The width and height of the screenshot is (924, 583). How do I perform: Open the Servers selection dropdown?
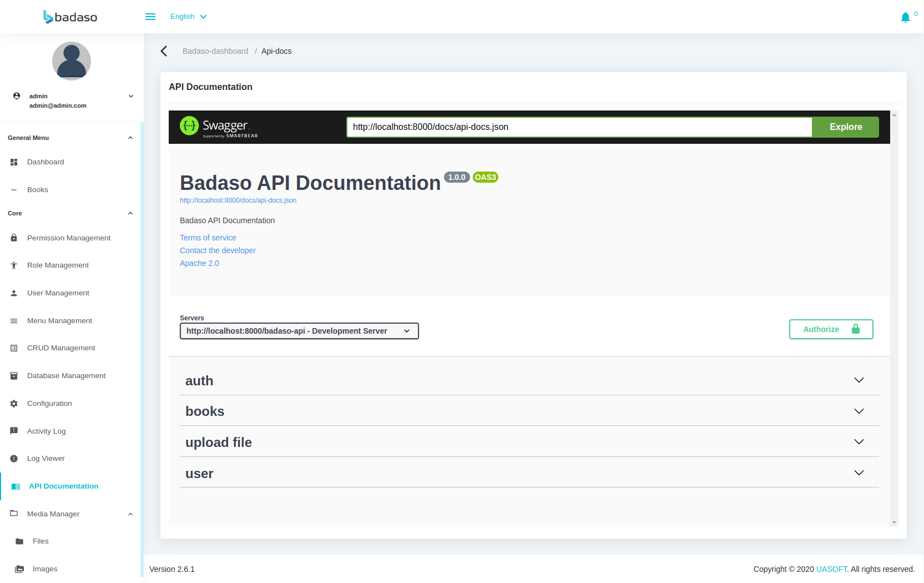coord(299,331)
